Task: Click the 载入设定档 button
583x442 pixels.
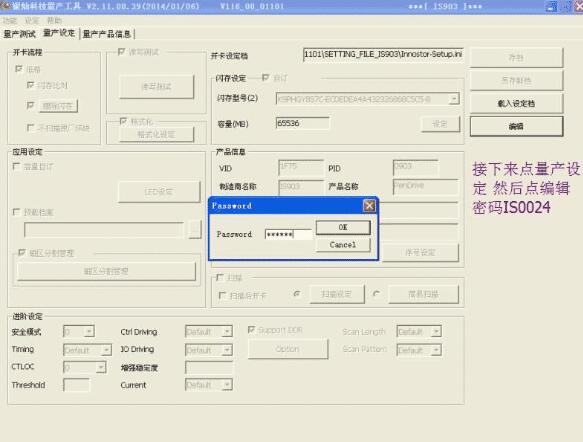Action: click(x=516, y=103)
